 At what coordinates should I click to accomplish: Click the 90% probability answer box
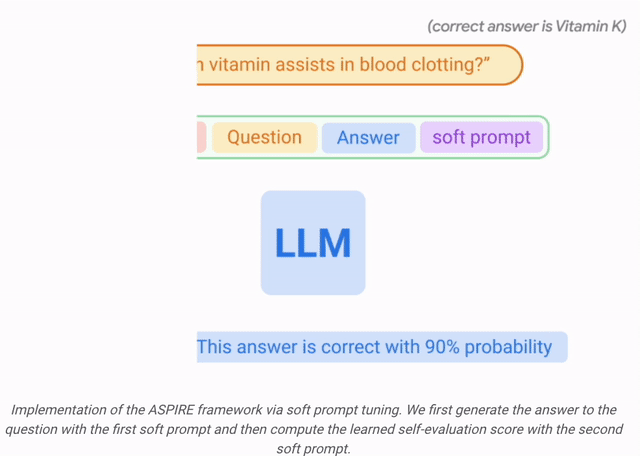click(x=382, y=347)
